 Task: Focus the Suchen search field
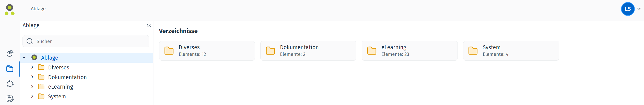[86, 41]
